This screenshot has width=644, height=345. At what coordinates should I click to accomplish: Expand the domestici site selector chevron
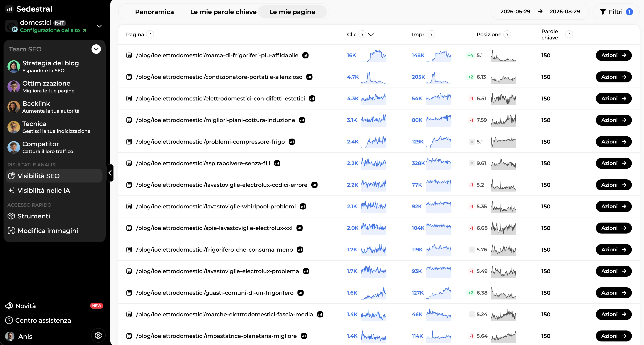coord(99,26)
